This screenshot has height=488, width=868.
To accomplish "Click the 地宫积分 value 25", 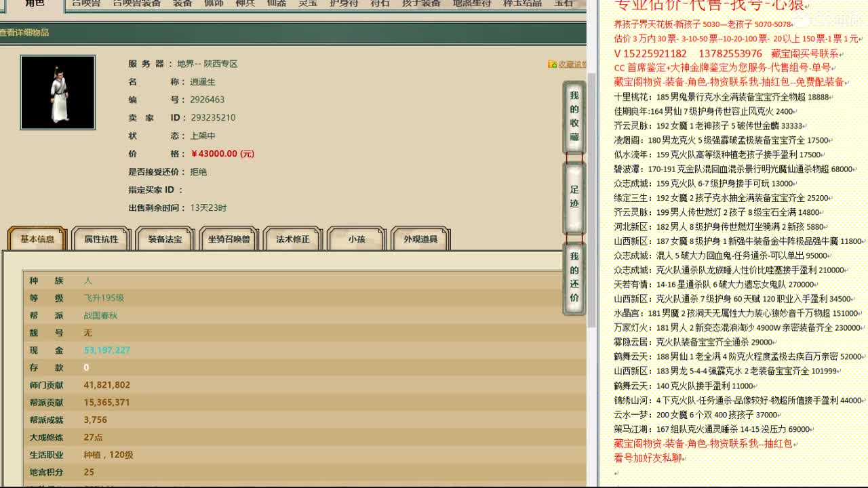I will pos(89,472).
